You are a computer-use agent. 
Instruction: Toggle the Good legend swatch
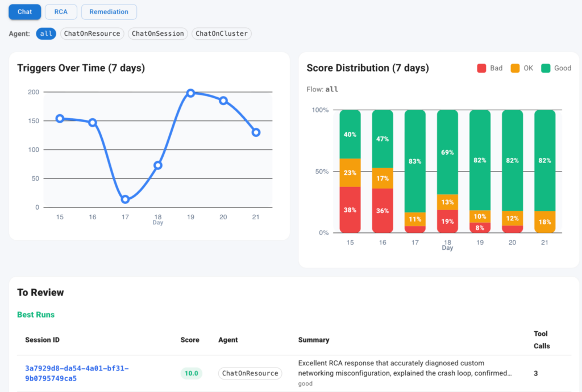pos(546,68)
